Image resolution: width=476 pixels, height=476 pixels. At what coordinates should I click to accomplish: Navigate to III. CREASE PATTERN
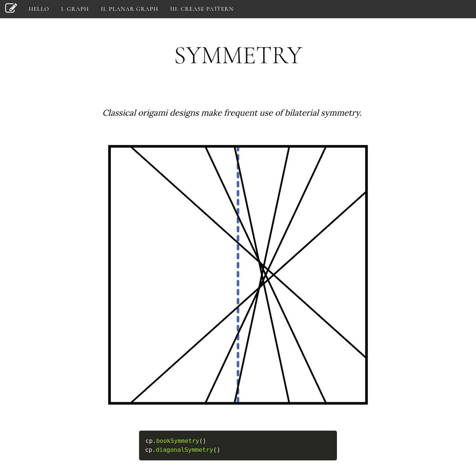point(202,9)
